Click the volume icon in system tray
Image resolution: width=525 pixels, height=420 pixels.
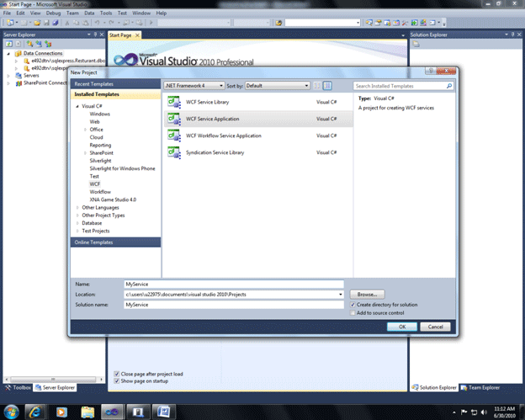pyautogui.click(x=484, y=412)
